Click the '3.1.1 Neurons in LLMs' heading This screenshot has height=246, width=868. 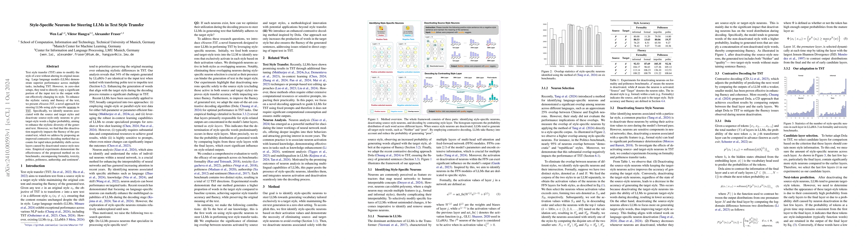(384, 216)
